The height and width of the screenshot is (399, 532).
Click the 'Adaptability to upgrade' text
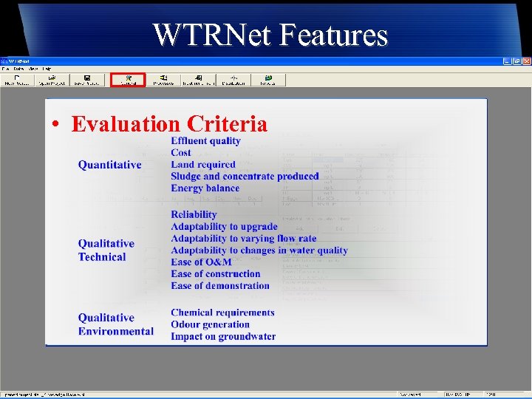tap(224, 227)
